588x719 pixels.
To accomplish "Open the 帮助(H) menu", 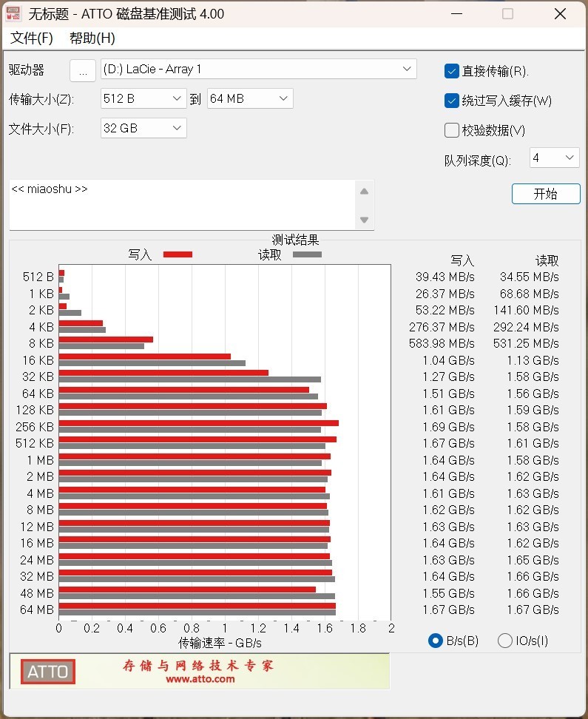I will coord(92,38).
